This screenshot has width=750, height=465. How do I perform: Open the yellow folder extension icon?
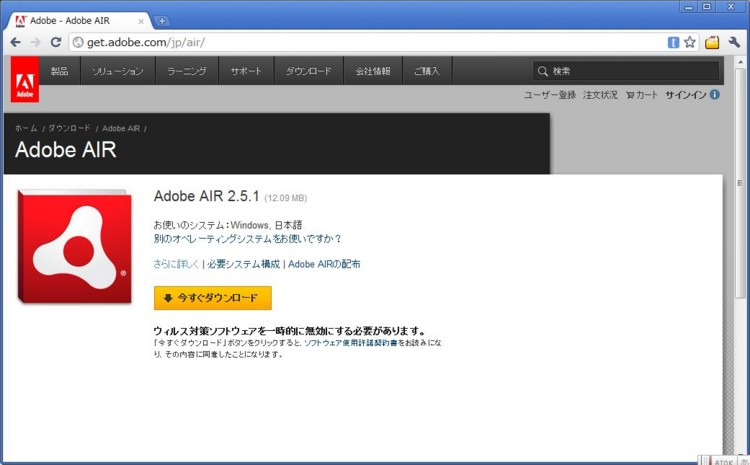(x=712, y=42)
